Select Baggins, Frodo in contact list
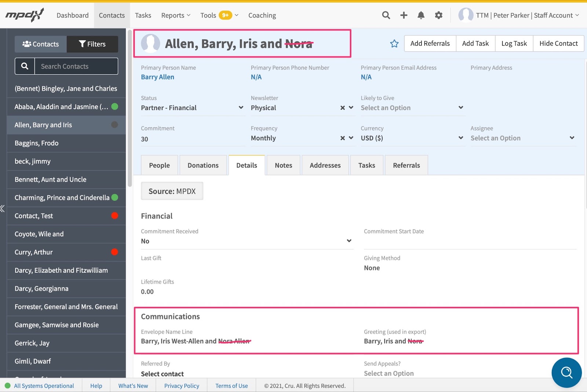 (x=66, y=143)
